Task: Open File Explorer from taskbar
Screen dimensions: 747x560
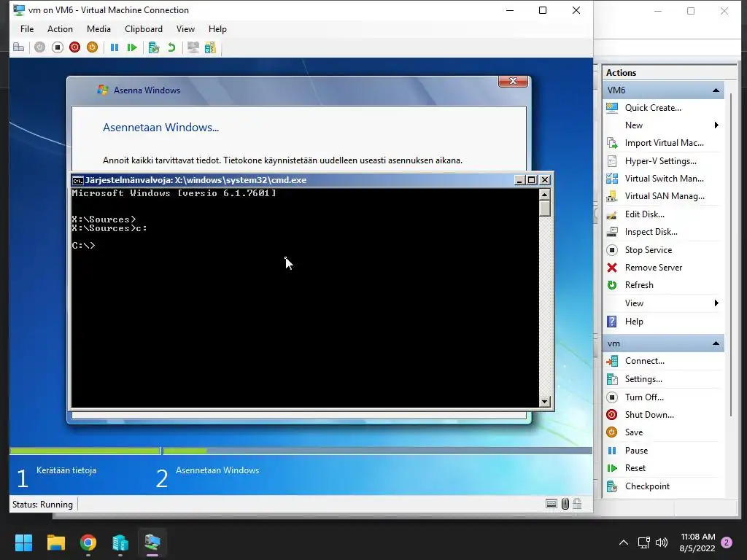Action: pos(55,542)
